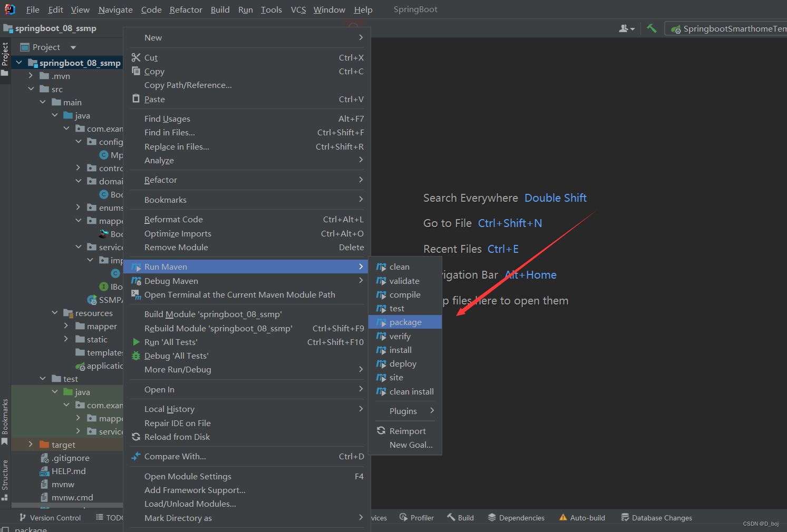Collapse the resources folder
787x532 pixels.
[55, 313]
